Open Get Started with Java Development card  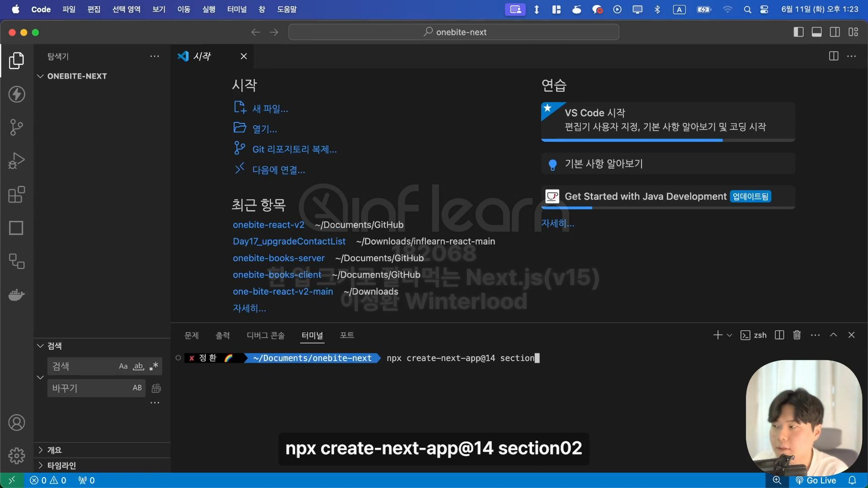pos(668,197)
